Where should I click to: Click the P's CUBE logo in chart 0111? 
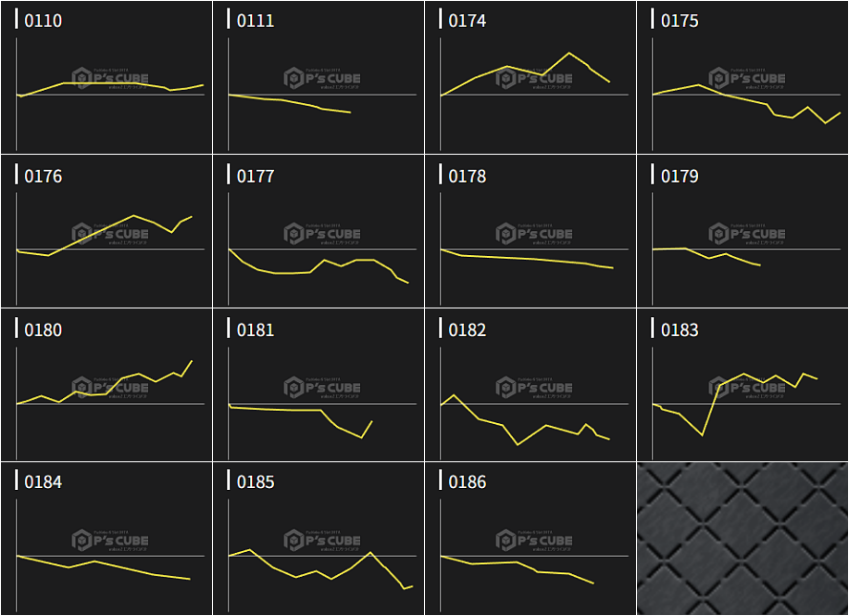[322, 78]
